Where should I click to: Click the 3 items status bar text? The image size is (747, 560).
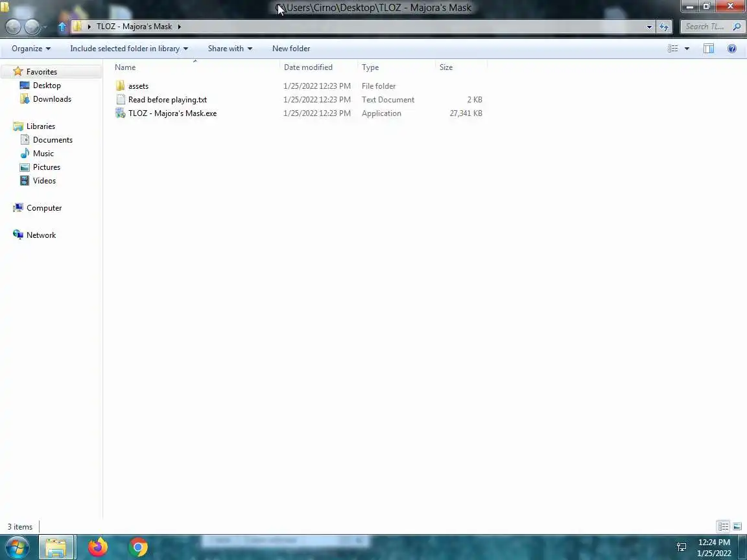[x=20, y=527]
